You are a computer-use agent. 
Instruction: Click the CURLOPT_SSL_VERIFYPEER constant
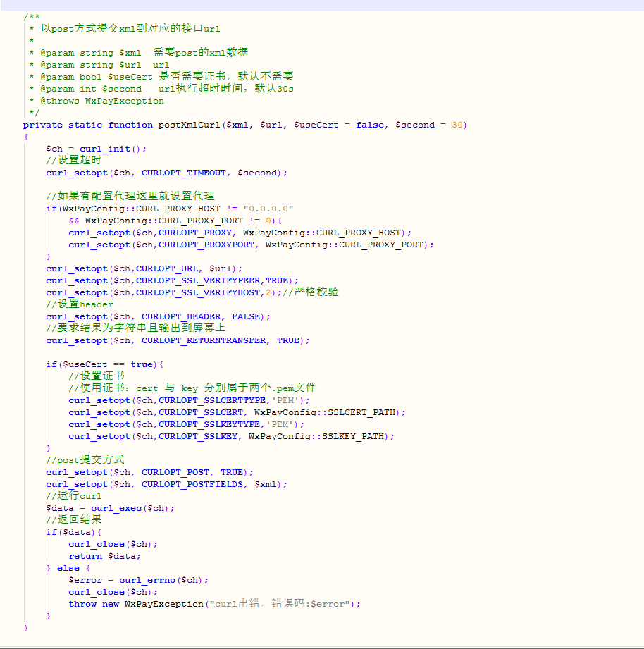[198, 280]
